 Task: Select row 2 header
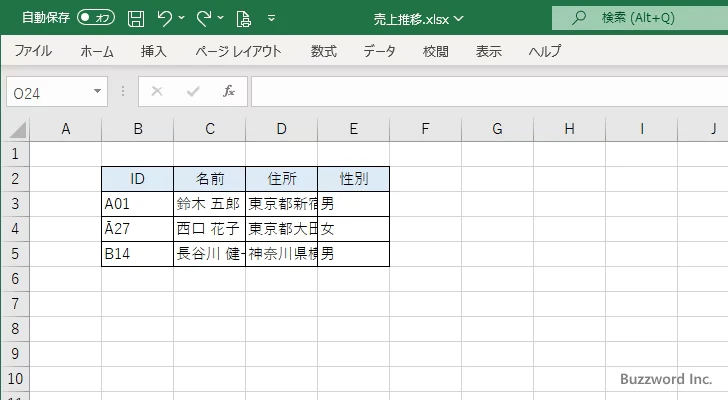(x=15, y=179)
